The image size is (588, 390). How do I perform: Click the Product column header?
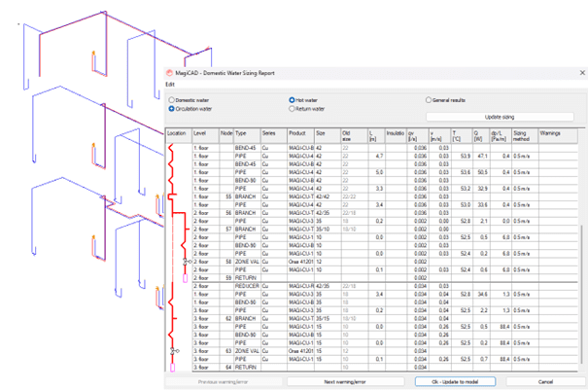[297, 132]
